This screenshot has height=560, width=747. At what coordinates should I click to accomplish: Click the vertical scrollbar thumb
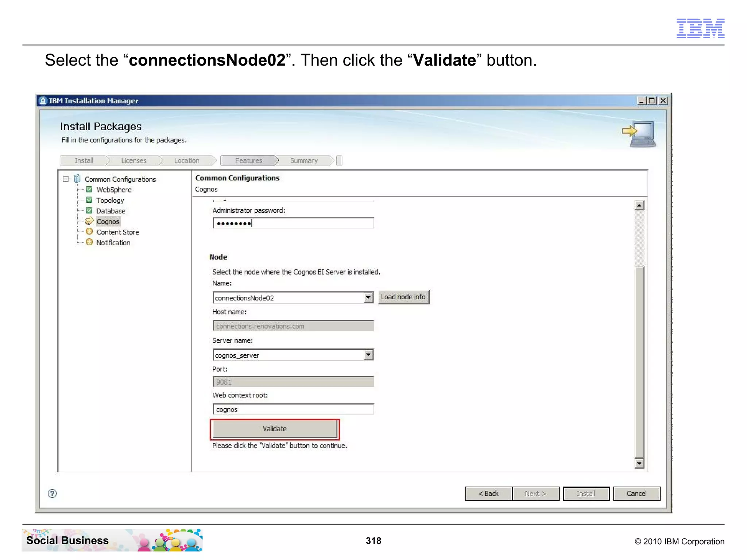(639, 362)
